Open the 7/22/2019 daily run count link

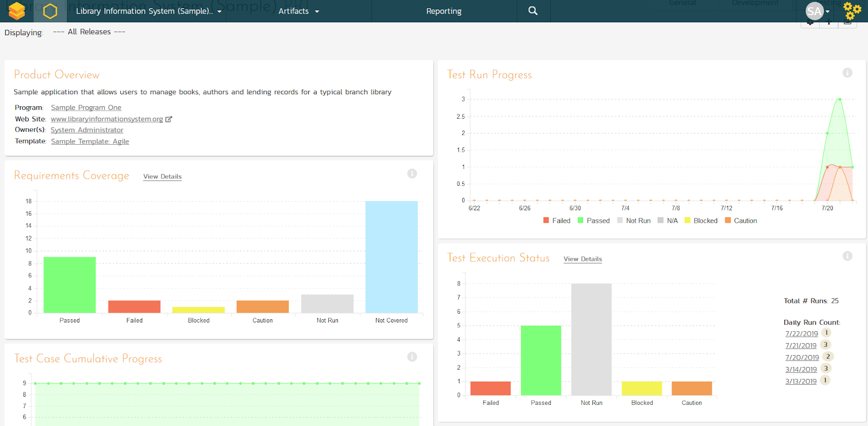click(801, 334)
